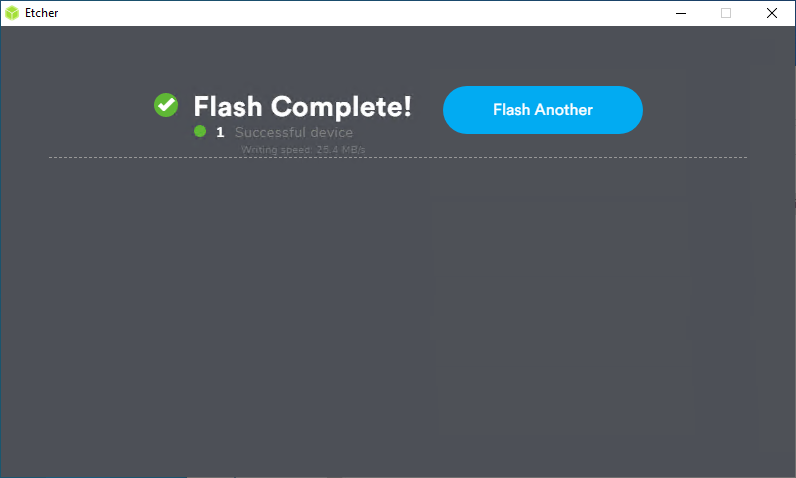Select the "Successful device" label
This screenshot has width=796, height=478.
294,132
